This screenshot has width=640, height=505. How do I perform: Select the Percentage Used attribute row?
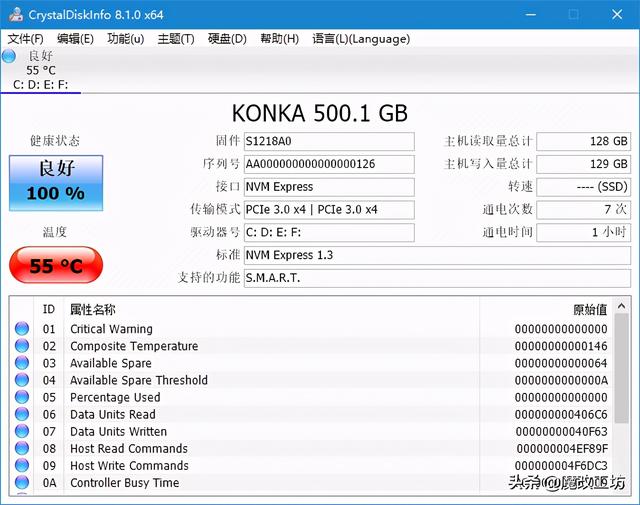pyautogui.click(x=311, y=397)
